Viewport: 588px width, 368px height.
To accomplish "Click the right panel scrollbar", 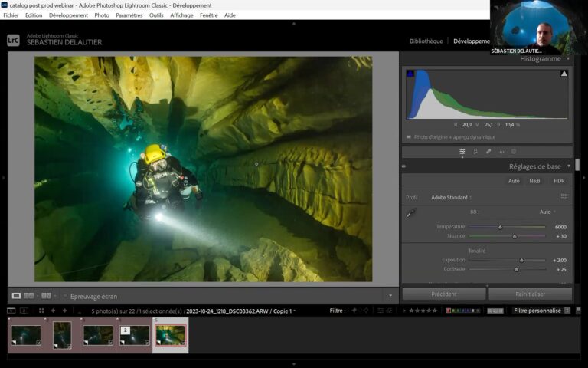I will click(577, 165).
